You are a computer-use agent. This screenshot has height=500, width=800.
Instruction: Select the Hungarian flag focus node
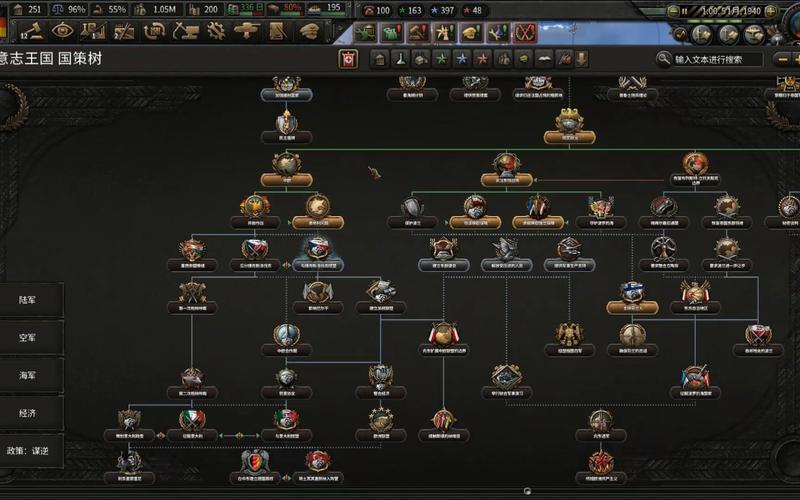click(192, 255)
